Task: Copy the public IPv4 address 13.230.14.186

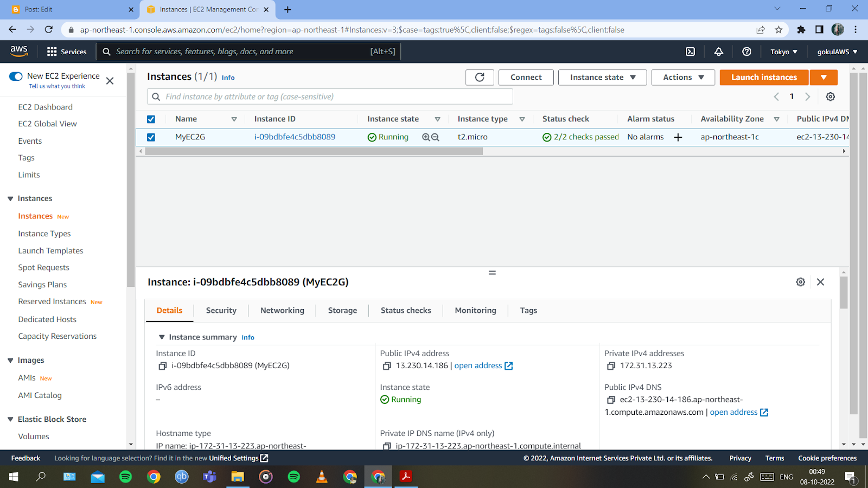Action: tap(387, 366)
